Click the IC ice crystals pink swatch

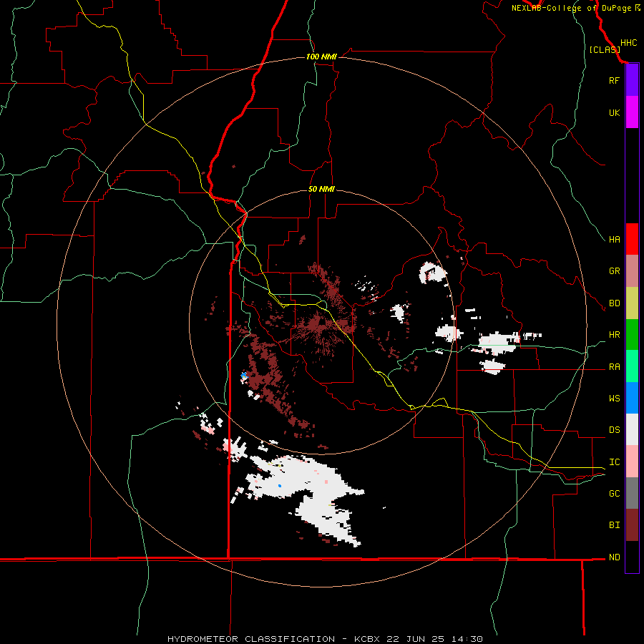[632, 462]
